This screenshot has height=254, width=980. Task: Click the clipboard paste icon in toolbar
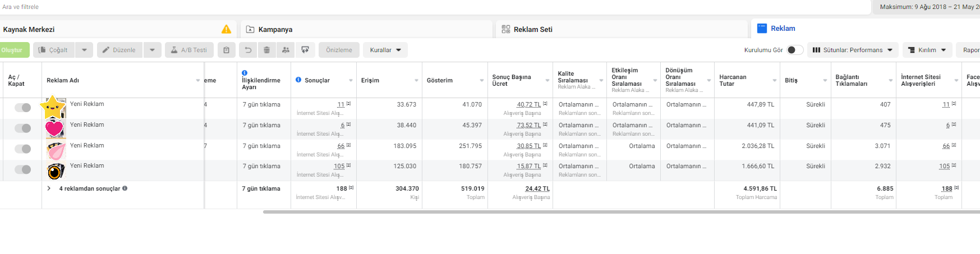(x=226, y=50)
